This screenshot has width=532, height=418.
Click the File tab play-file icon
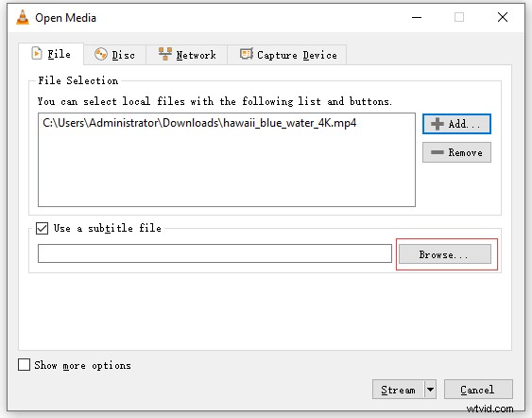(x=37, y=54)
